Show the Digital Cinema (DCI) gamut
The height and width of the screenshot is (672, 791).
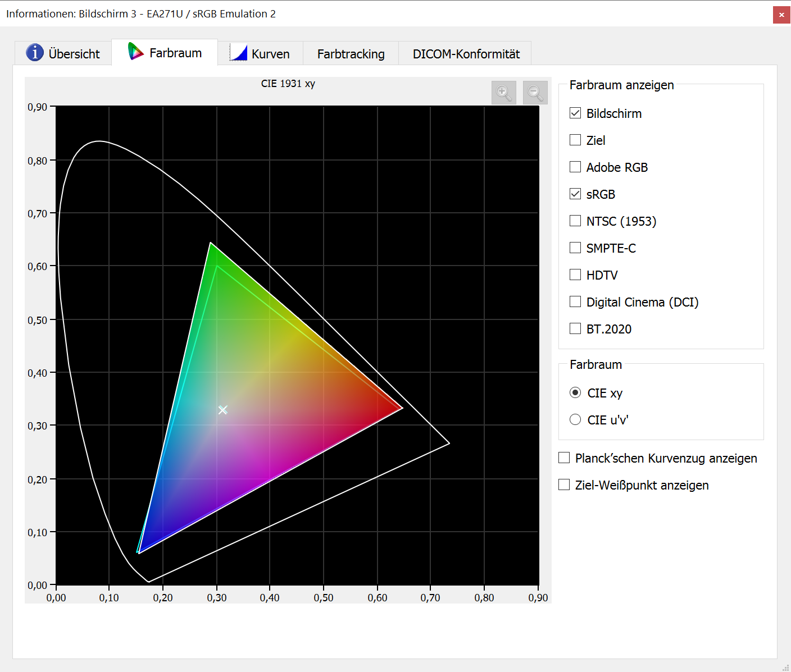click(x=575, y=301)
